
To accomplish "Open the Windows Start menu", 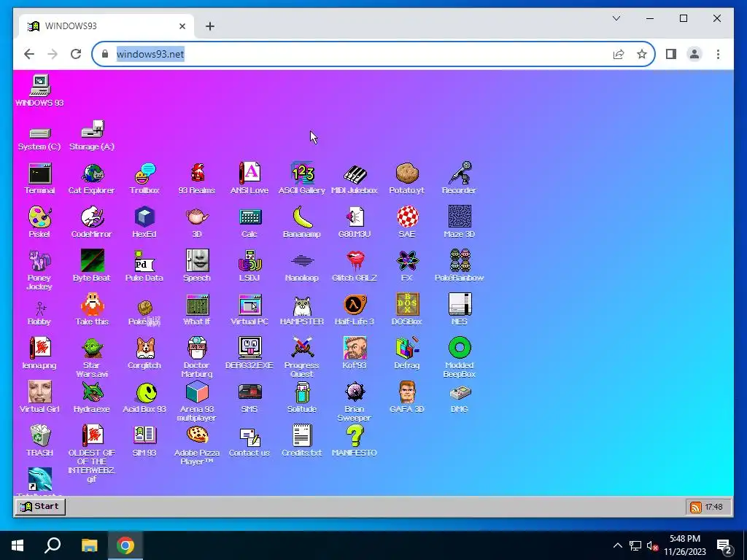I will [18, 545].
